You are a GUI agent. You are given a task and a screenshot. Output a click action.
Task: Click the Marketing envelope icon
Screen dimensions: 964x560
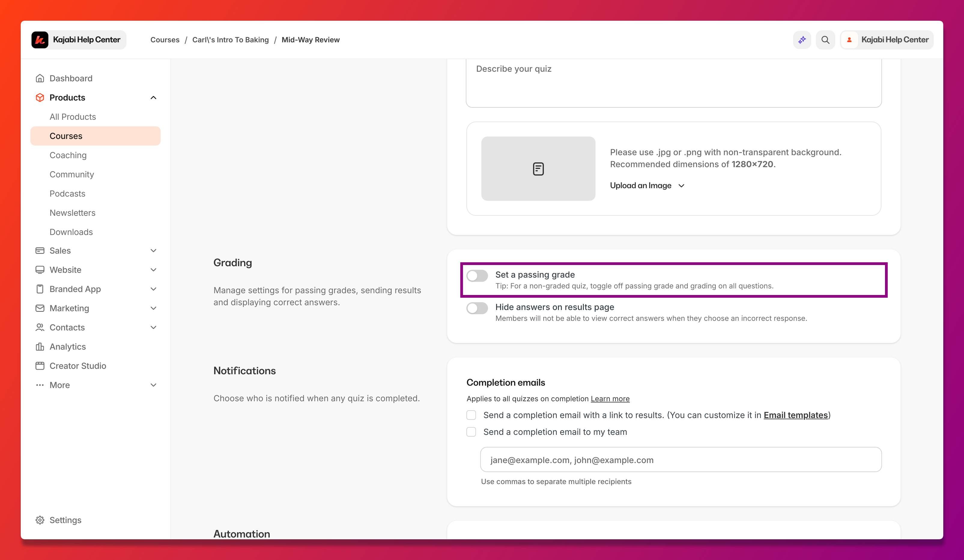coord(40,308)
